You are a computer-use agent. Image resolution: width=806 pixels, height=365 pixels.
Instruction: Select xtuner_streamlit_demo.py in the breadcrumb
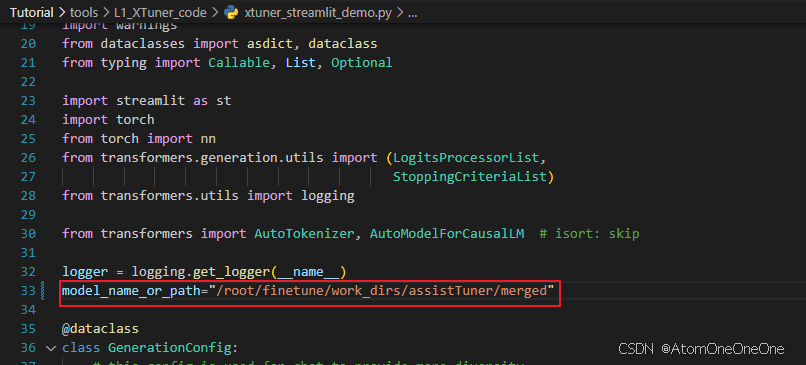pyautogui.click(x=318, y=13)
